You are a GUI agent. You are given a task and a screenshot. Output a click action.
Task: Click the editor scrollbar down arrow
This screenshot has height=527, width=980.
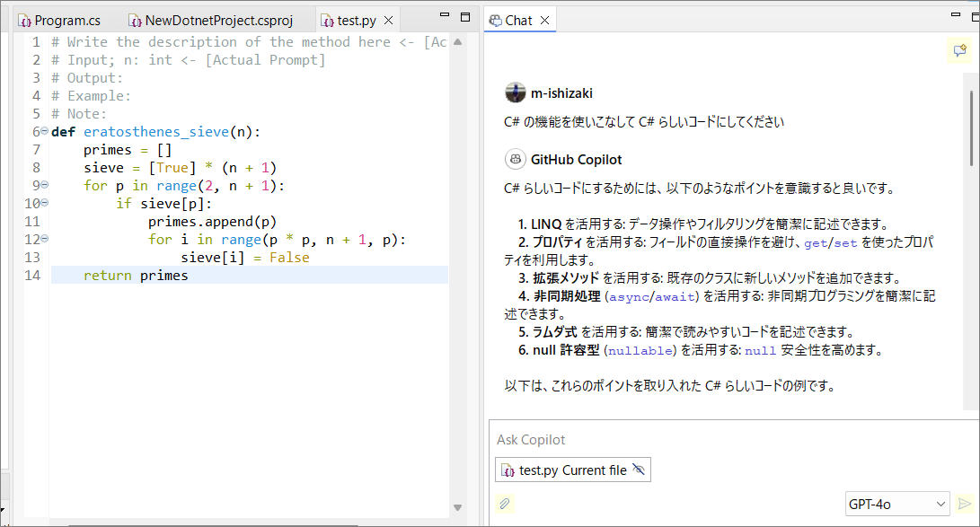click(x=457, y=507)
